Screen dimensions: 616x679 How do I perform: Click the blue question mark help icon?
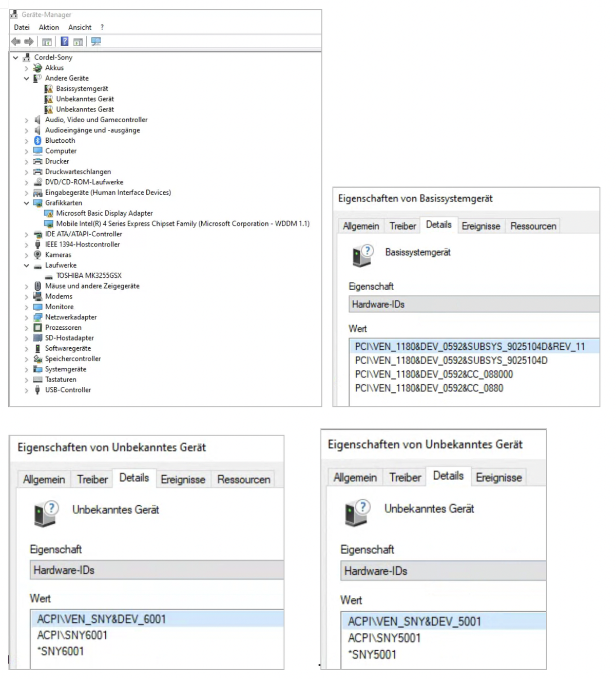[65, 42]
